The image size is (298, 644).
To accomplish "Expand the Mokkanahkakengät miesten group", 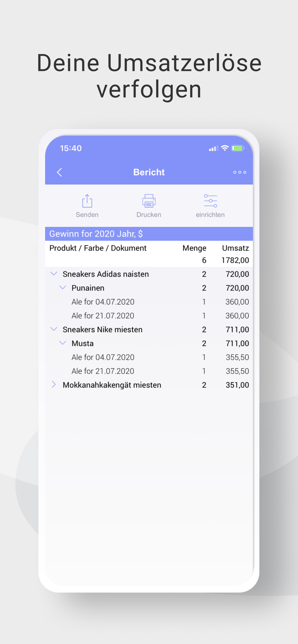I will pyautogui.click(x=54, y=385).
